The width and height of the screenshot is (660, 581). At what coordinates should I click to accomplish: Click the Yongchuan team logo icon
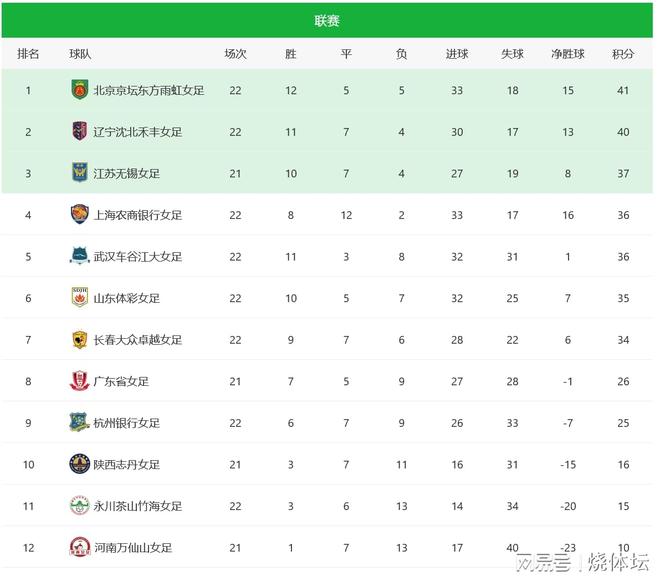pyautogui.click(x=79, y=506)
